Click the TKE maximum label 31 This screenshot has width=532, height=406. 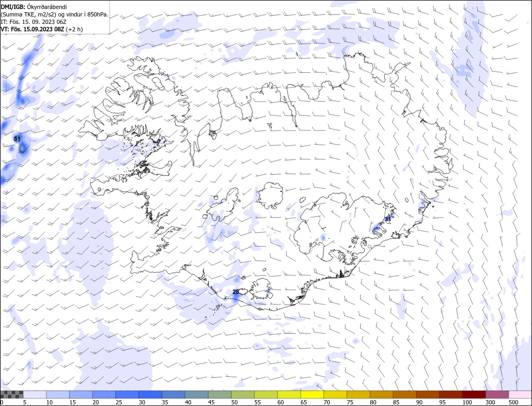tap(388, 219)
